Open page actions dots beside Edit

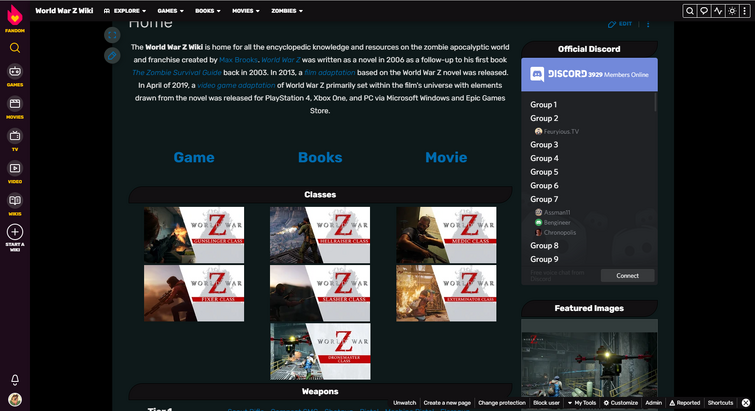648,24
